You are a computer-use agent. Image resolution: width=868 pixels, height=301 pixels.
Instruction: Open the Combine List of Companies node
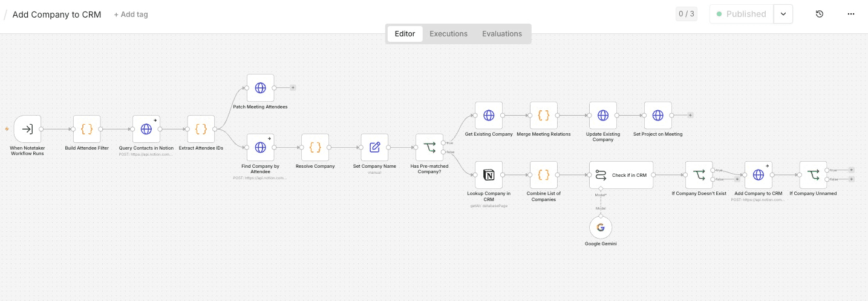[544, 175]
